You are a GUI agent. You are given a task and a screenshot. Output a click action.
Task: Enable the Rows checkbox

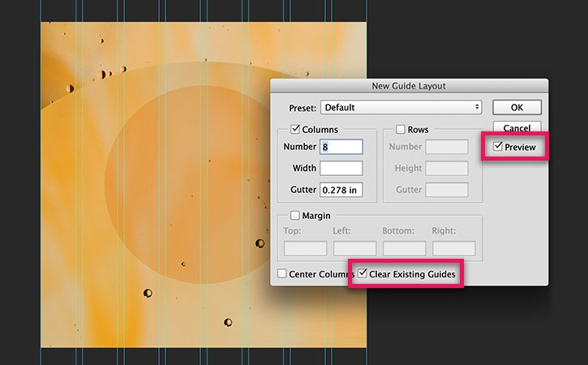[401, 130]
